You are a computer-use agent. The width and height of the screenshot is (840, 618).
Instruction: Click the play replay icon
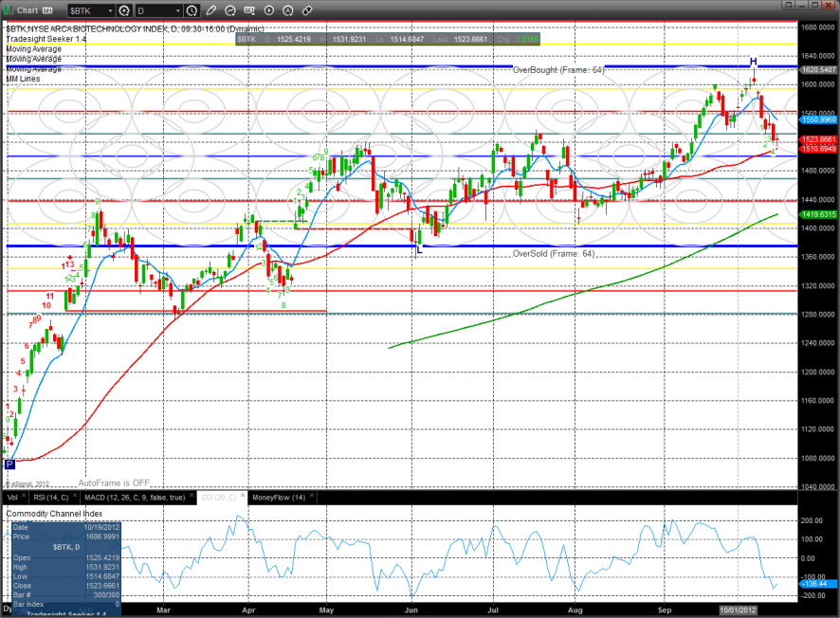pyautogui.click(x=269, y=11)
